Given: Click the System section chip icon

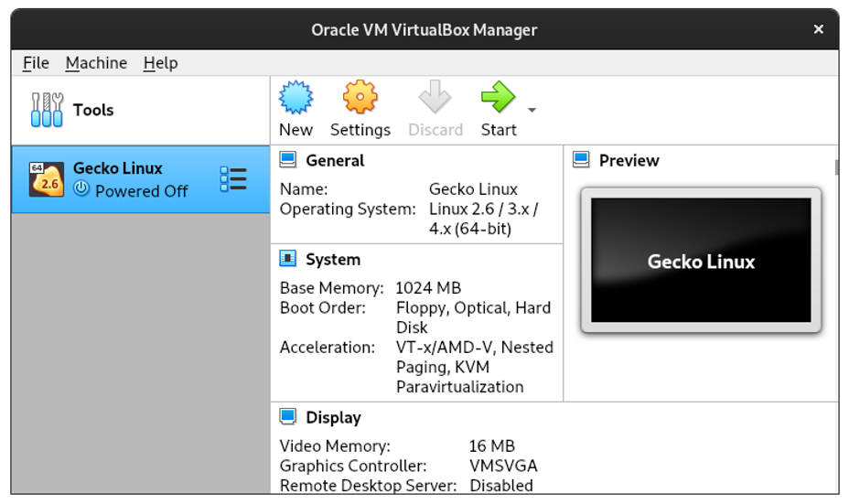Looking at the screenshot, I should point(288,259).
